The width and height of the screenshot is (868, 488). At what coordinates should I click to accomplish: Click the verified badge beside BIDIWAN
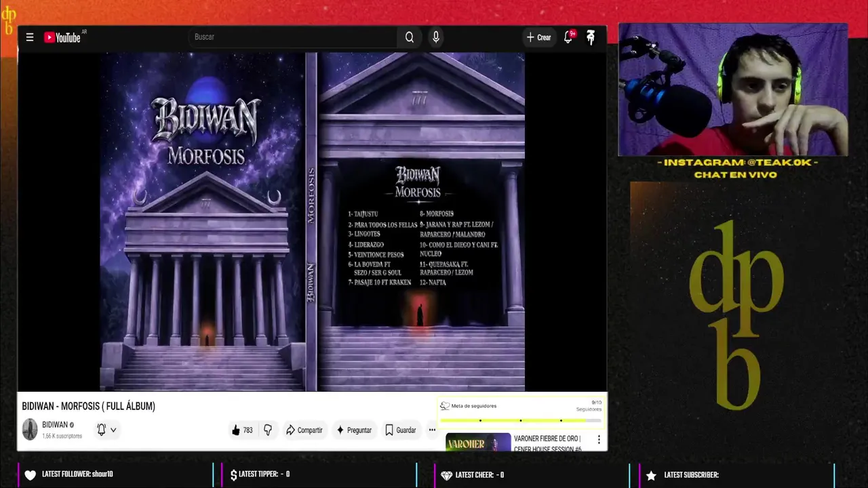pos(72,425)
